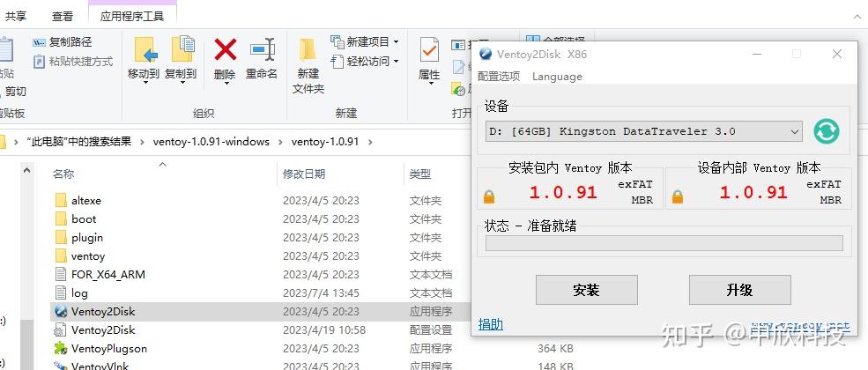This screenshot has height=370, width=868.
Task: Click the 属性 properties icon
Action: tap(429, 50)
